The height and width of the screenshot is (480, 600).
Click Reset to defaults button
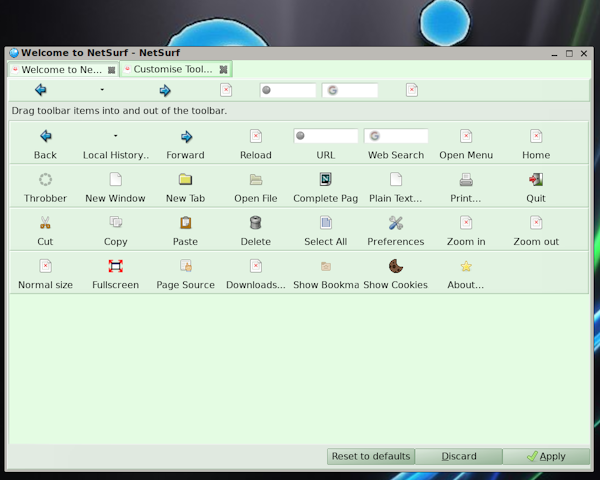(x=371, y=456)
